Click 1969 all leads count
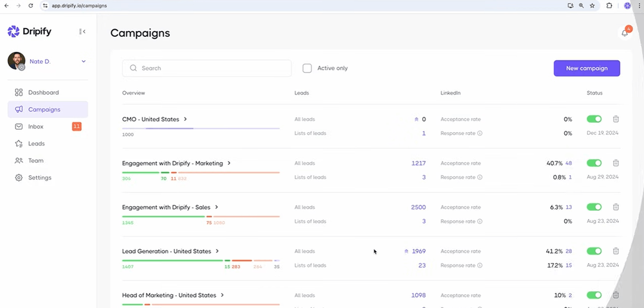Viewport: 644px width, 308px height. coord(419,251)
